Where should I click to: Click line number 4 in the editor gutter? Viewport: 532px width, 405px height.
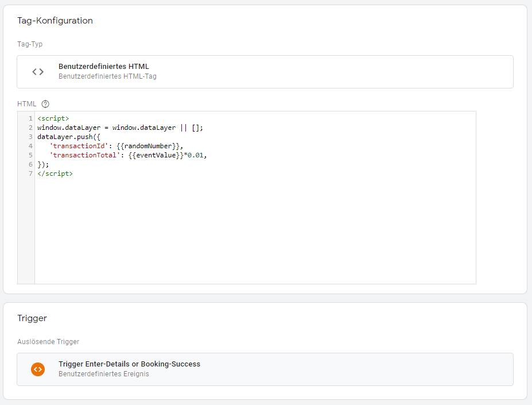point(30,146)
